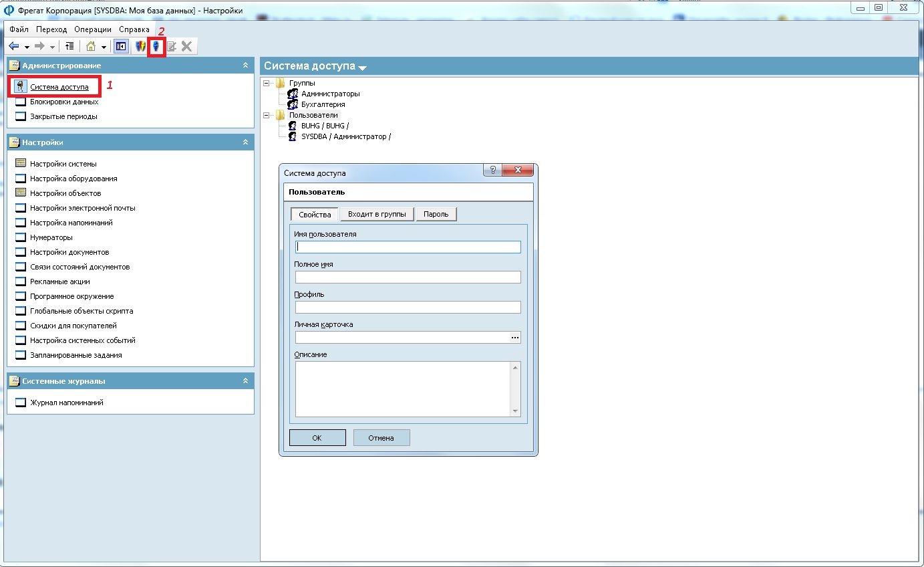Collapse the Администрирование panel
Image resolution: width=924 pixels, height=567 pixels.
point(245,66)
